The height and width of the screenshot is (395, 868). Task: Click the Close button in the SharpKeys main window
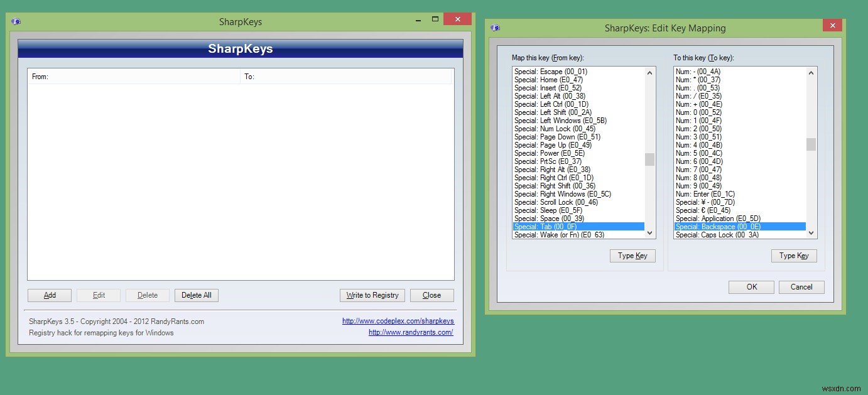coord(432,295)
